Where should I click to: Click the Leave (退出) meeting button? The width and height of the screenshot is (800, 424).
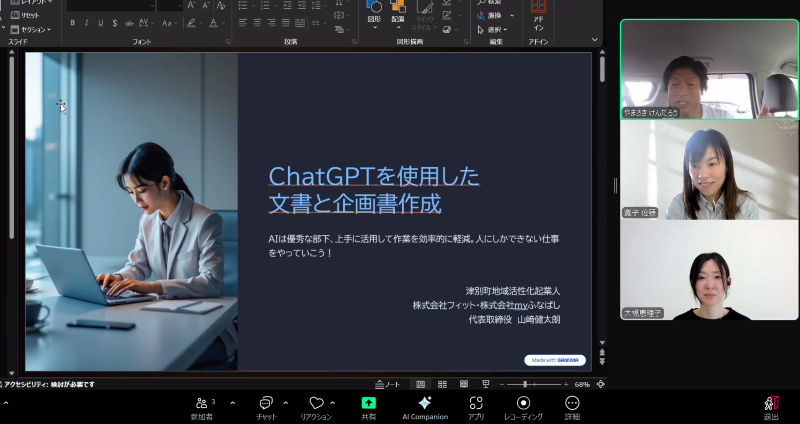[x=771, y=408]
